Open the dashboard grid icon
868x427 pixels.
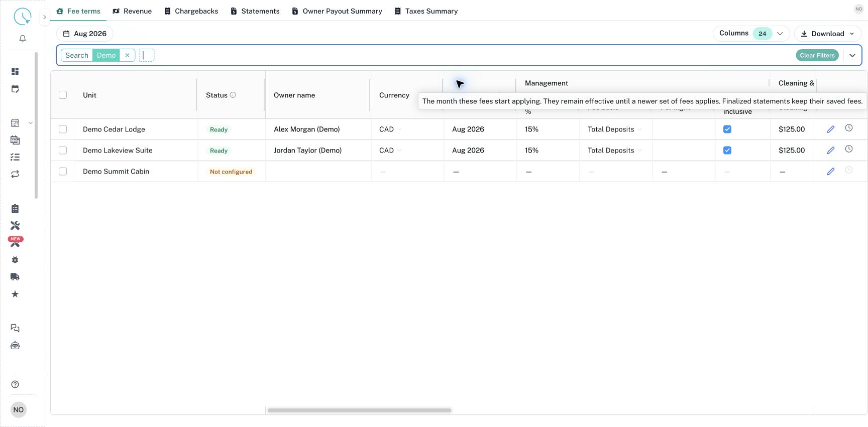[15, 72]
